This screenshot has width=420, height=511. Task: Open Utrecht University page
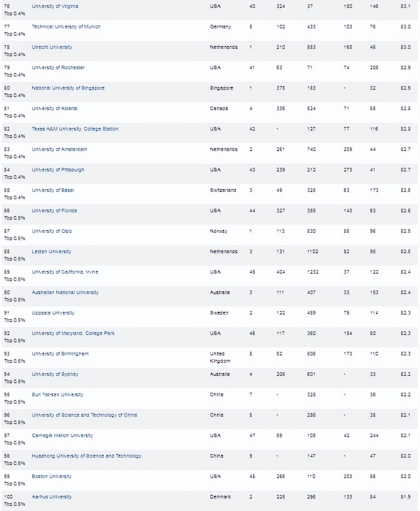52,47
